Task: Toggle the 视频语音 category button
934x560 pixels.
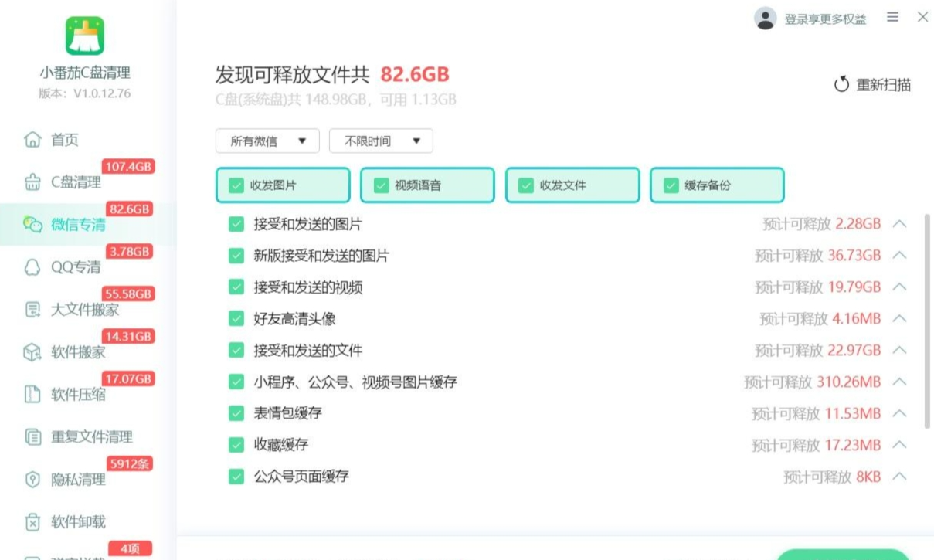Action: 427,185
